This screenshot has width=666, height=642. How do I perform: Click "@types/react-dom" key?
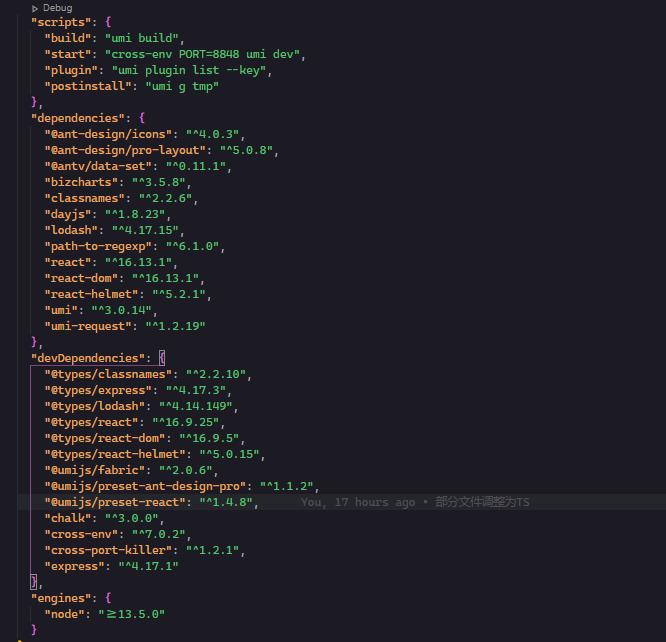104,438
